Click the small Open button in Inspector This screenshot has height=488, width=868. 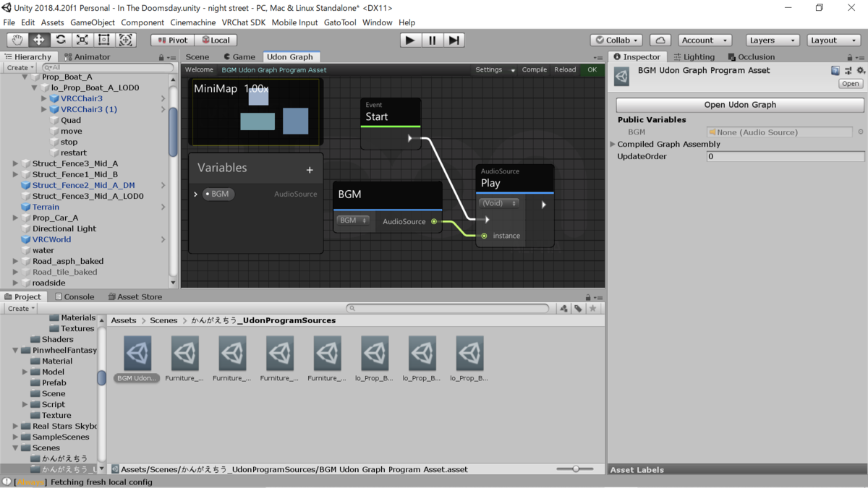pyautogui.click(x=851, y=84)
